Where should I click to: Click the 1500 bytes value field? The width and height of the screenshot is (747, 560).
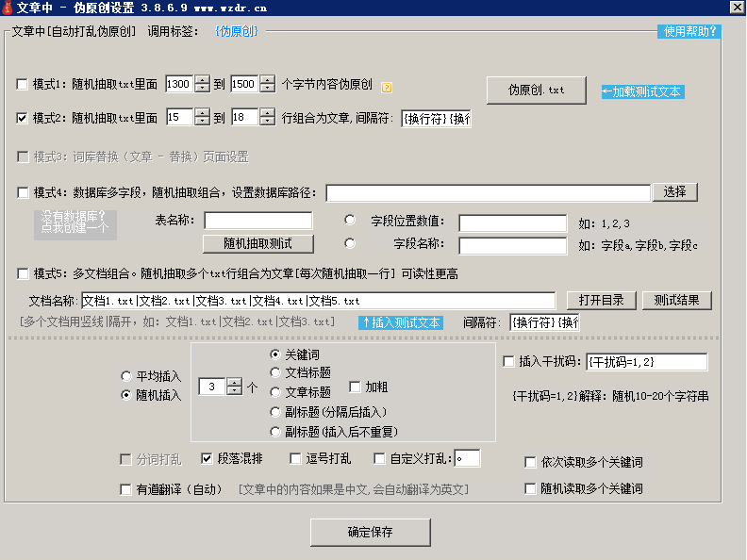245,84
